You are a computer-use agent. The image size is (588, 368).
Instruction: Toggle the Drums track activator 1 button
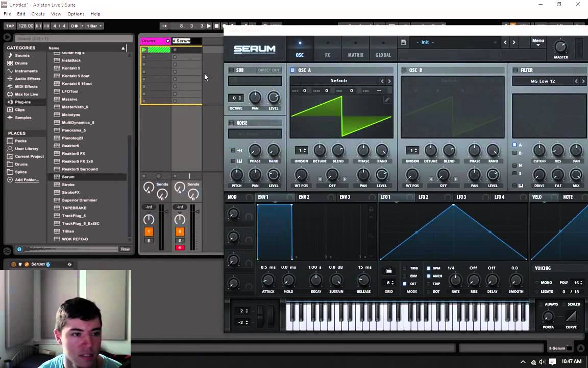149,232
